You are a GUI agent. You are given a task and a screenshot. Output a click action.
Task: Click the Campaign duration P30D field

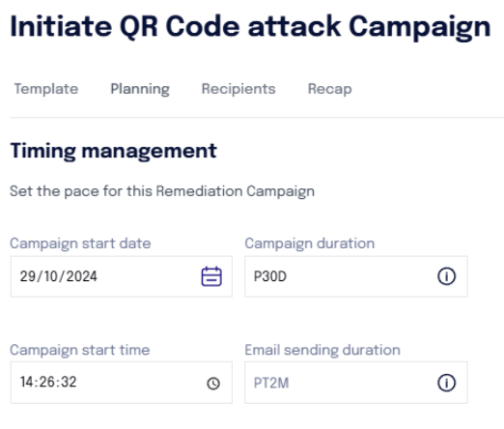click(356, 276)
